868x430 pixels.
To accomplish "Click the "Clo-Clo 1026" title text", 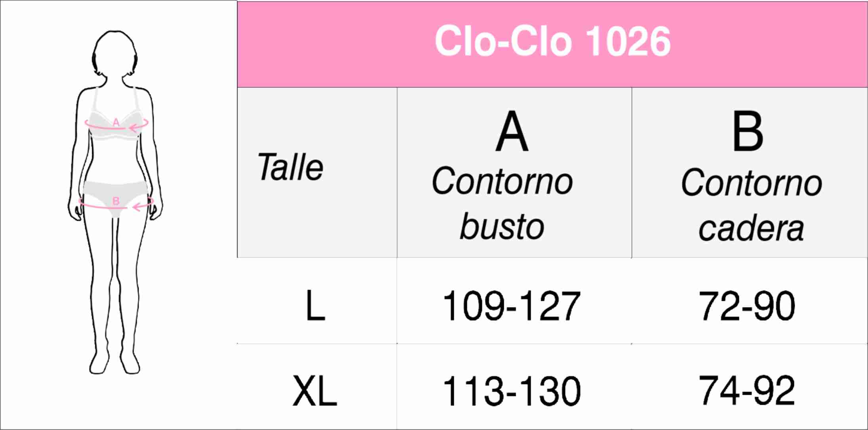I will point(552,42).
